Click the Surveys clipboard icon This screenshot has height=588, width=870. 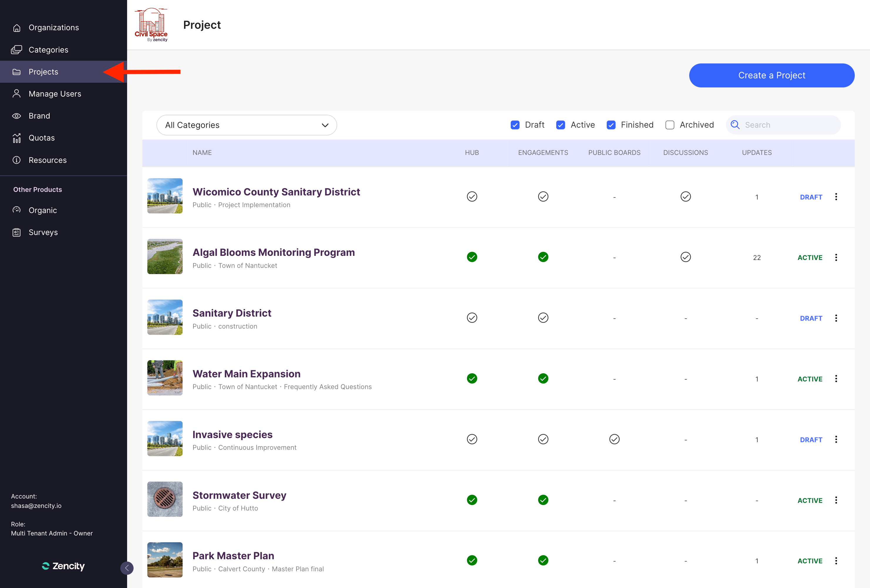16,232
